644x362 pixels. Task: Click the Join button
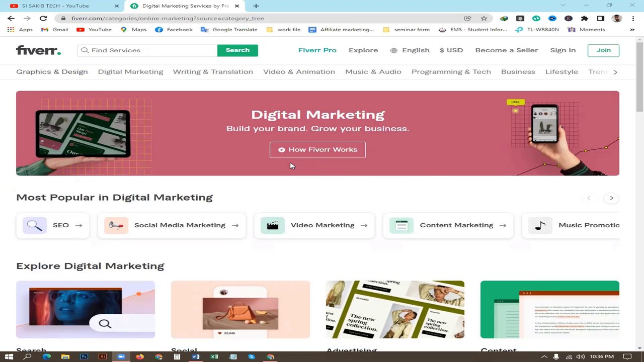[x=603, y=50]
